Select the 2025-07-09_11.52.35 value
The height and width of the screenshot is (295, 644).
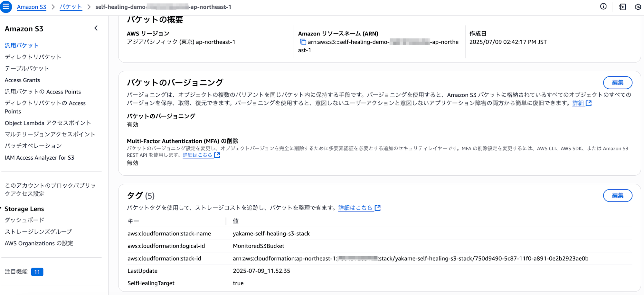[261, 271]
